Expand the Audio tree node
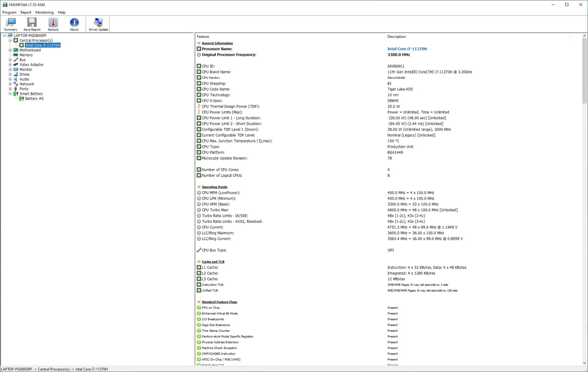This screenshot has height=372, width=588. tap(10, 79)
